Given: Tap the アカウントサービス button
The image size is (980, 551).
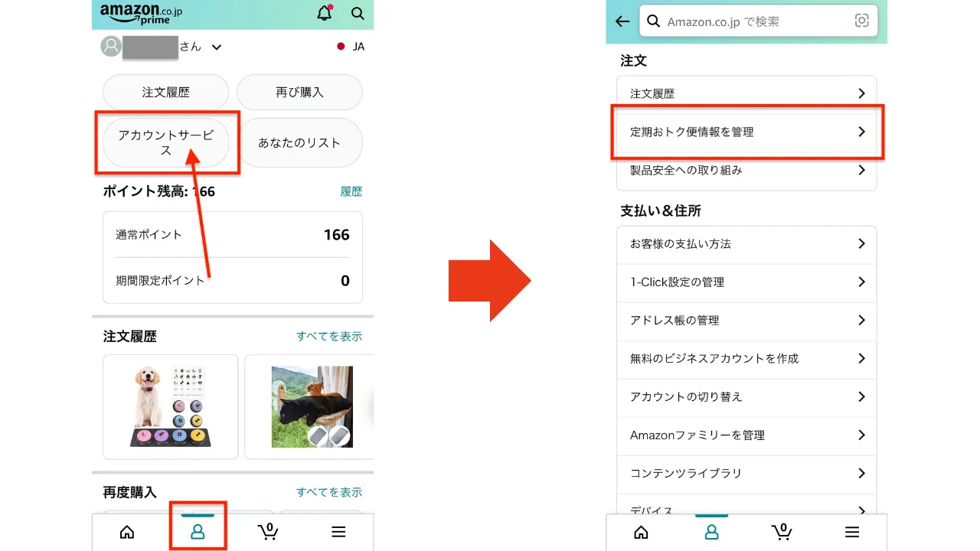Looking at the screenshot, I should point(167,142).
